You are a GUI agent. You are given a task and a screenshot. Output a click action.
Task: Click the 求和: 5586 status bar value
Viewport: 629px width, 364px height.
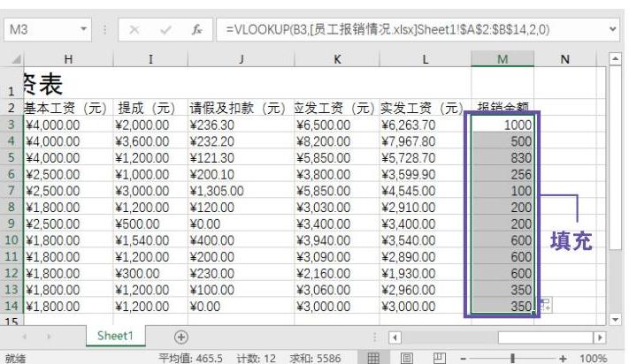(315, 359)
